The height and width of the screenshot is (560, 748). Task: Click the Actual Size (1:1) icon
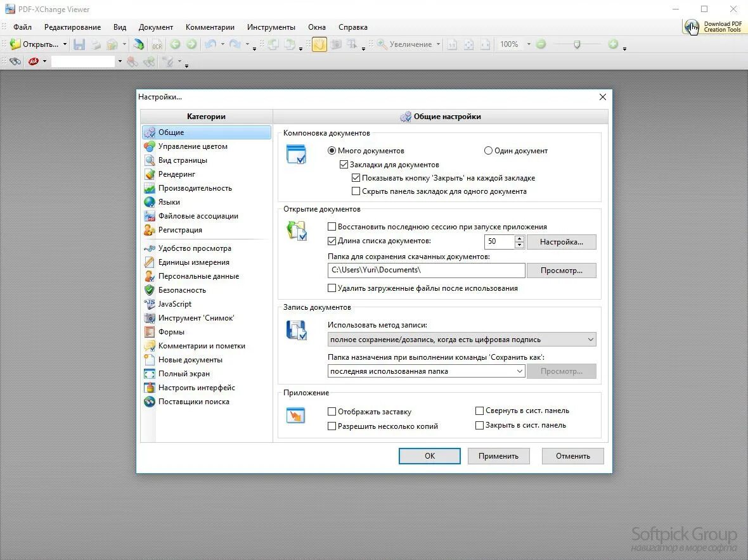coord(452,44)
